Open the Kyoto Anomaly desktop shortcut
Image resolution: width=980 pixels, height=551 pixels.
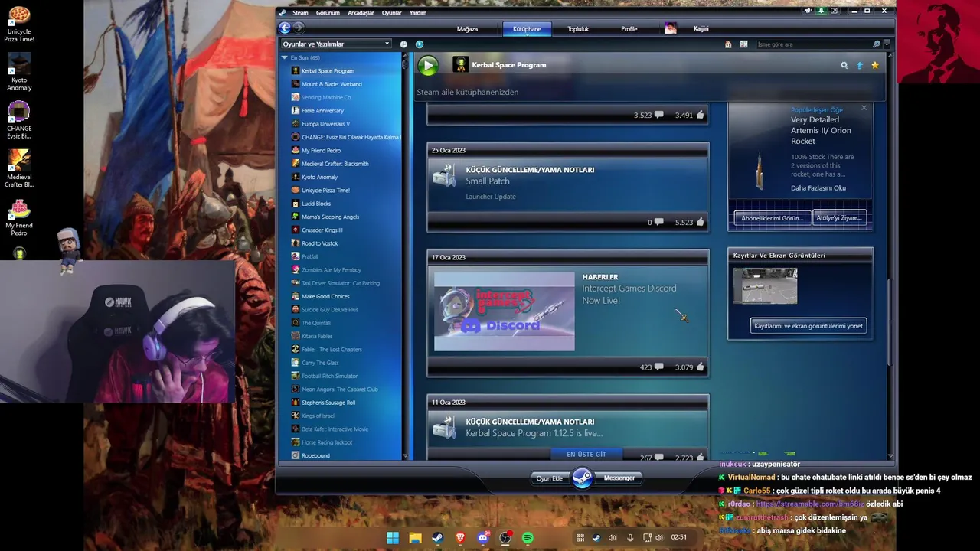[x=19, y=72]
